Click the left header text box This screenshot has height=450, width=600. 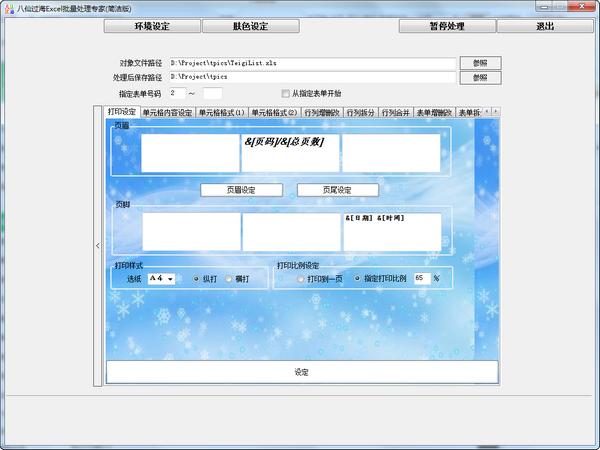(190, 153)
